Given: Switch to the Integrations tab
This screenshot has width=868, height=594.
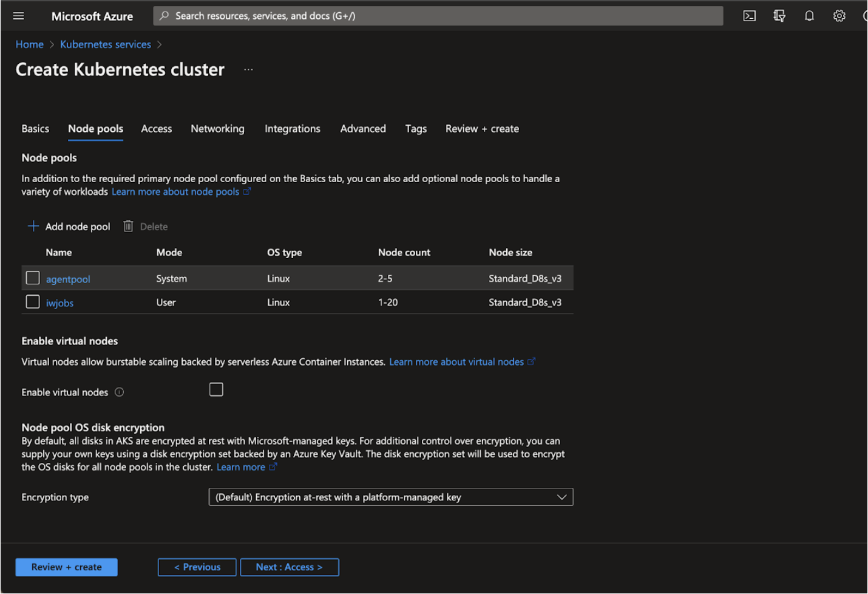Looking at the screenshot, I should click(293, 129).
